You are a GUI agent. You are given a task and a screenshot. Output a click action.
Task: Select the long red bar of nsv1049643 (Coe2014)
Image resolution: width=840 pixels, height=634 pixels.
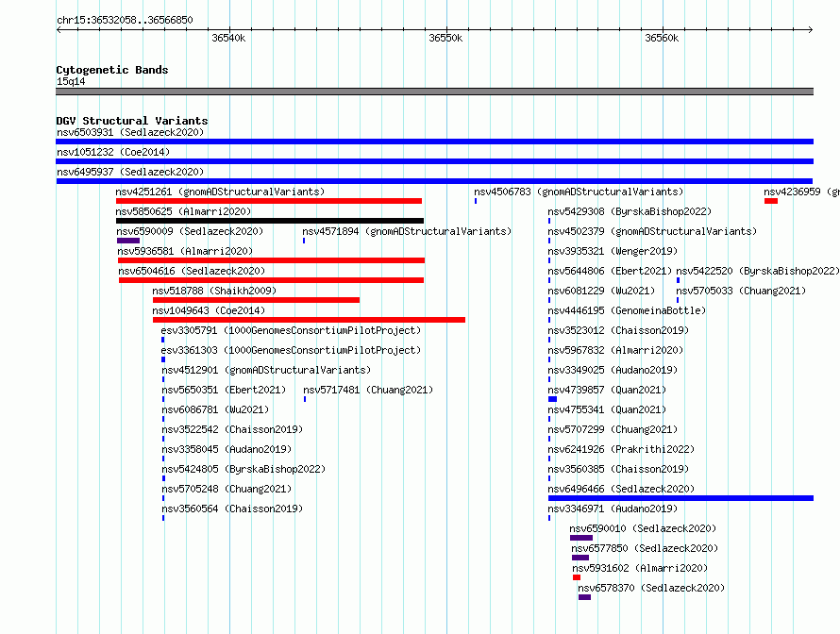[310, 320]
